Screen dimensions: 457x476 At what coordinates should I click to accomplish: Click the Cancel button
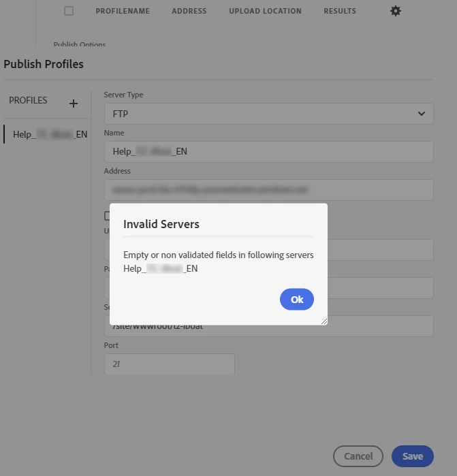click(358, 456)
